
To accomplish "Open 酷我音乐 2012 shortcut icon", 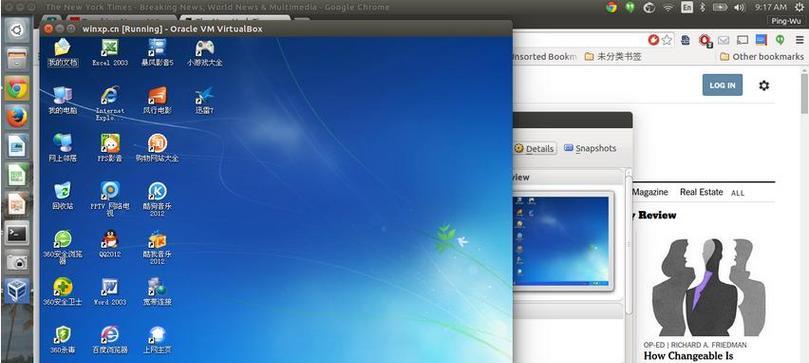I will (157, 247).
